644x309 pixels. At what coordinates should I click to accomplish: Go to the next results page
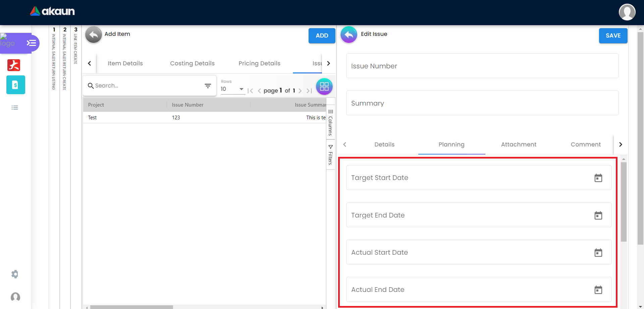(x=300, y=91)
